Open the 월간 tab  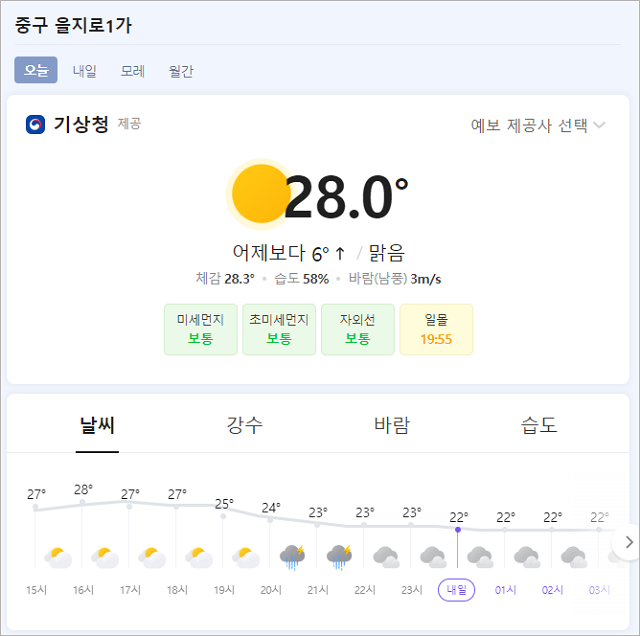click(181, 71)
